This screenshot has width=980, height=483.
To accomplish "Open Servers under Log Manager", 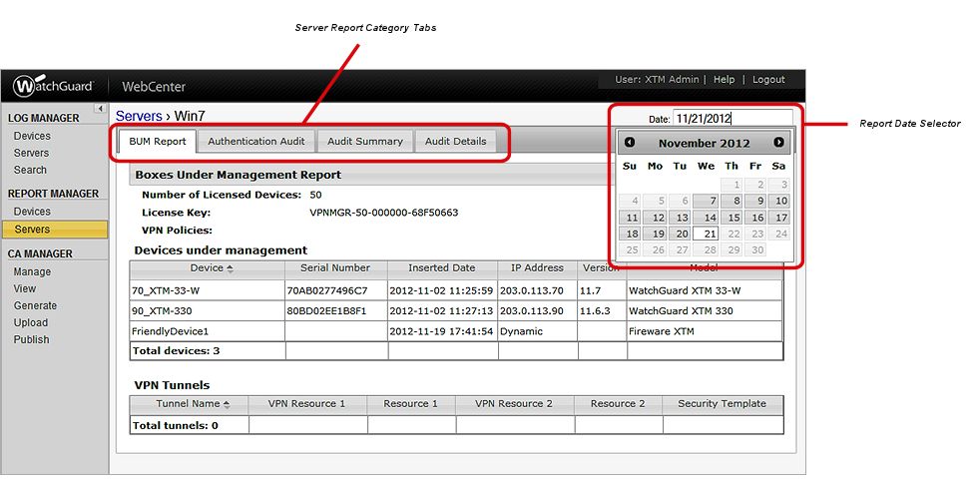I will coord(31,153).
